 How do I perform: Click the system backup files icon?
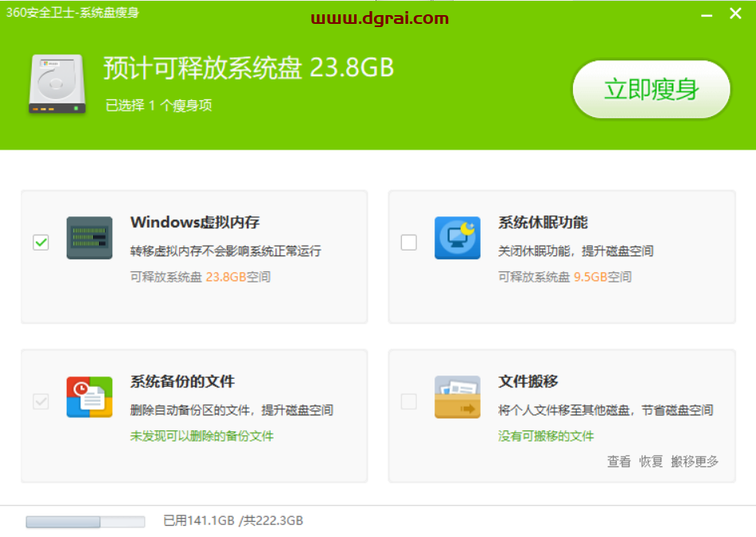pyautogui.click(x=90, y=397)
